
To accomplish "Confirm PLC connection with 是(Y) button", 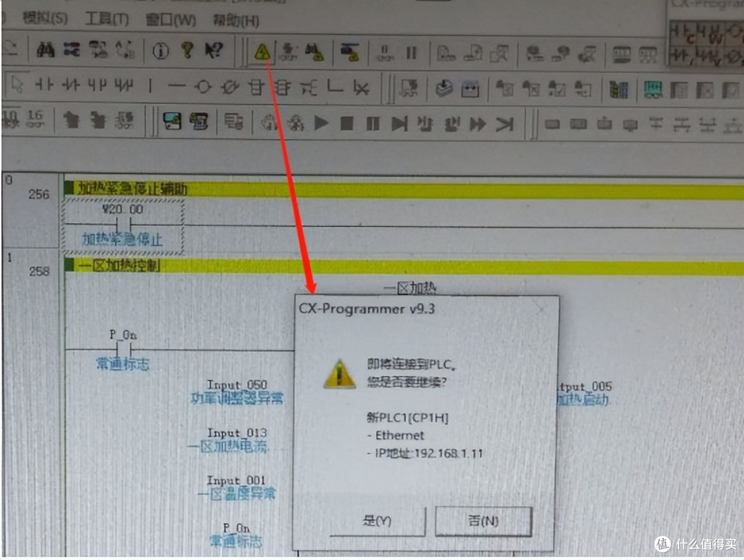I will coord(378,521).
